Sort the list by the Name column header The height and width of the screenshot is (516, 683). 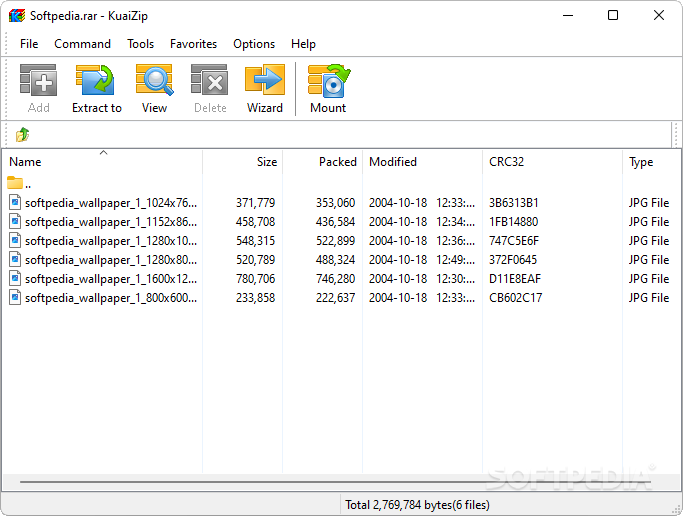coord(103,162)
